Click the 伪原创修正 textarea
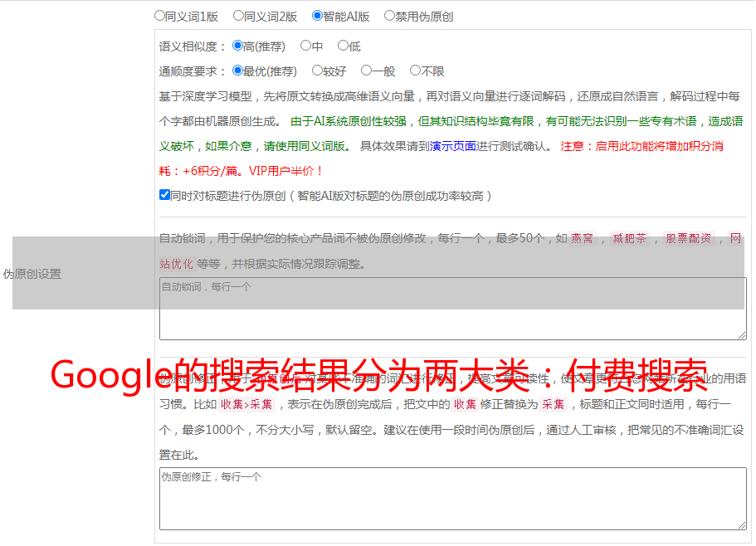 [453, 499]
